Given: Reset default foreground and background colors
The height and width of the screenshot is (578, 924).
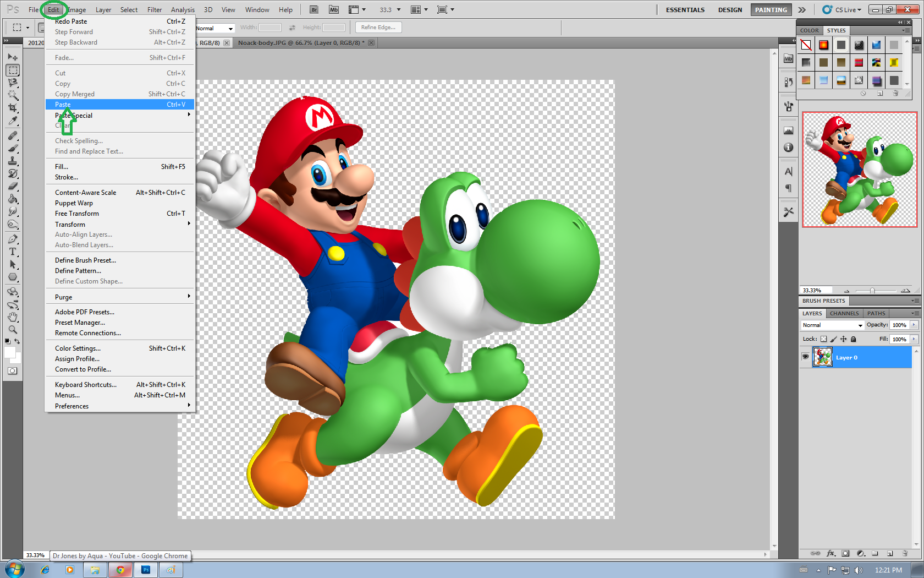Looking at the screenshot, I should pyautogui.click(x=7, y=342).
